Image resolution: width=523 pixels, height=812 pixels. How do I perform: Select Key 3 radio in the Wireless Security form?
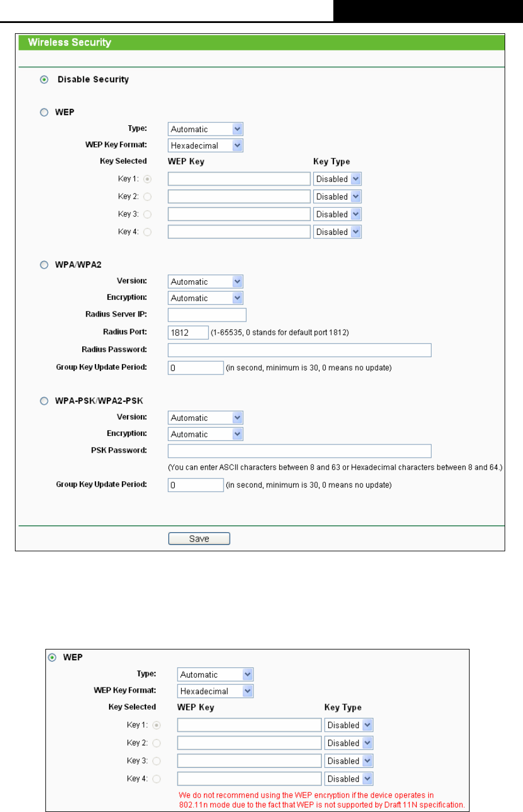tap(148, 214)
